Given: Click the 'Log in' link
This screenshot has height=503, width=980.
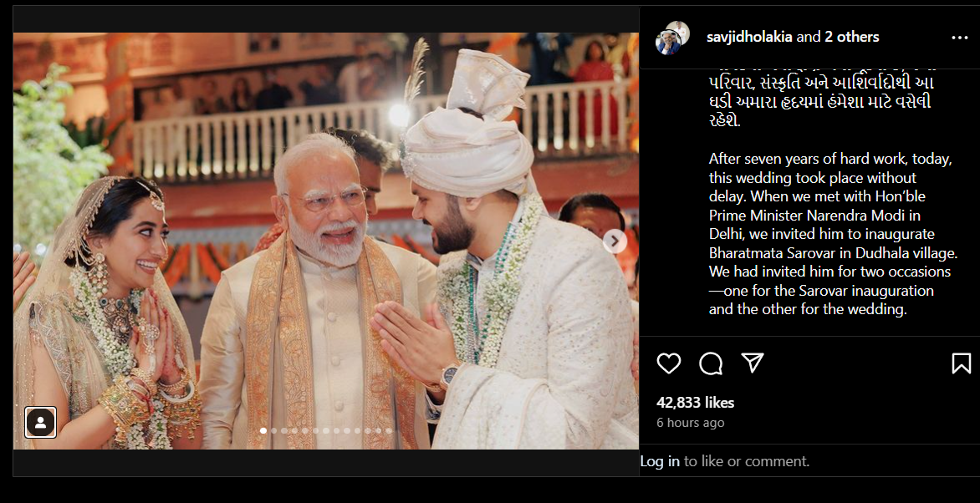Looking at the screenshot, I should coord(660,461).
